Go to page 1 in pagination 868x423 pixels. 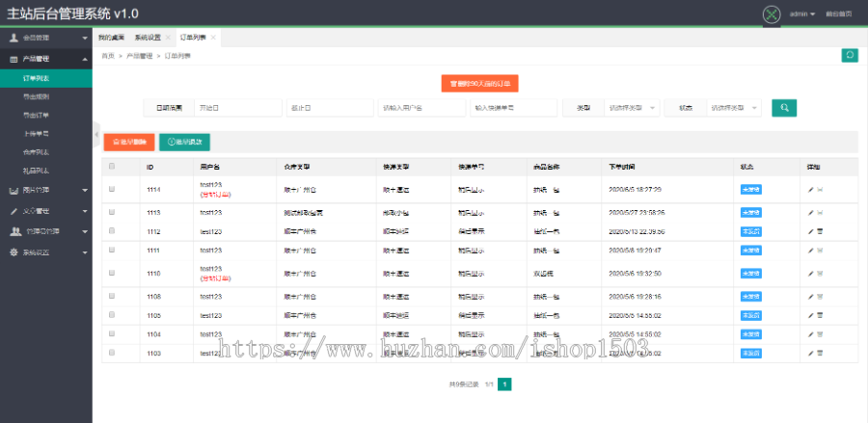click(504, 383)
